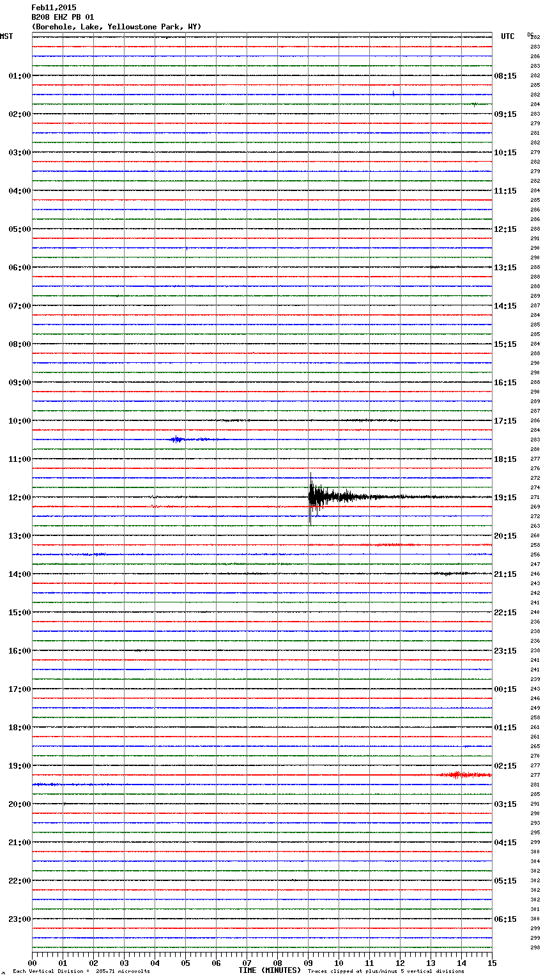Click the 06:00 MST hour label
The height and width of the screenshot is (980, 543).
click(x=20, y=268)
